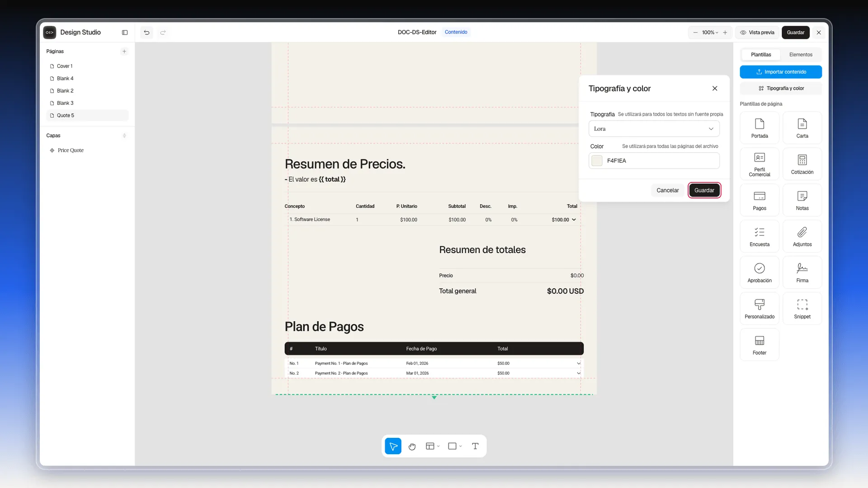Image resolution: width=868 pixels, height=488 pixels.
Task: Add a new page with plus icon
Action: 124,52
